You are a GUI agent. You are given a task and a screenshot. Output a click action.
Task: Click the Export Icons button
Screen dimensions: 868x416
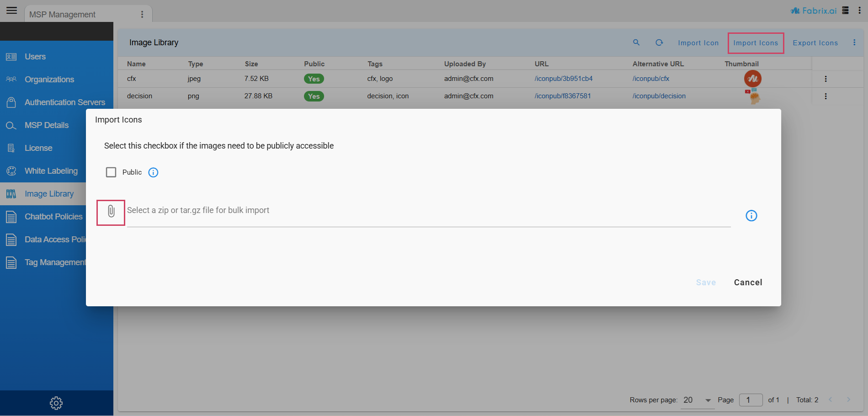pos(815,43)
